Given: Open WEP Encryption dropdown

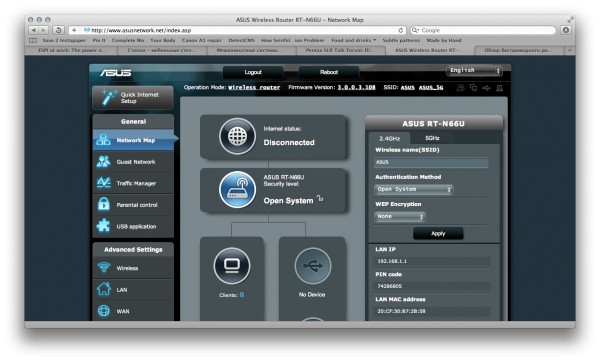Looking at the screenshot, I should tap(400, 217).
